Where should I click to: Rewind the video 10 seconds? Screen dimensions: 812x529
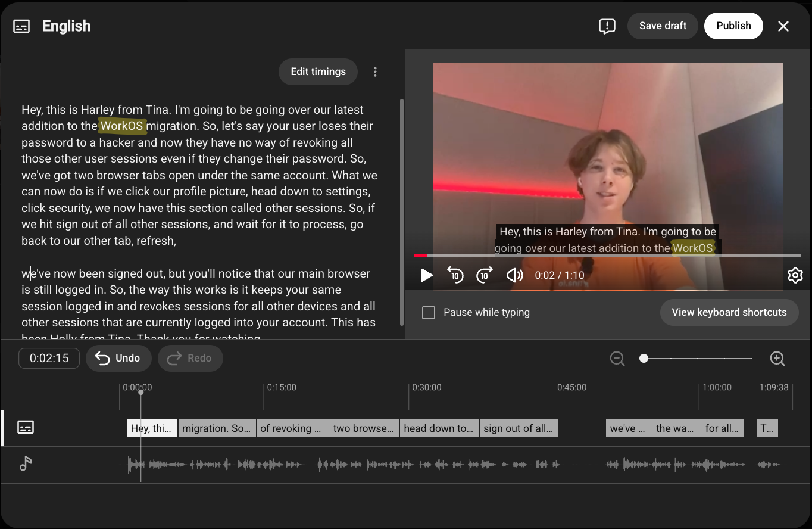click(x=455, y=275)
